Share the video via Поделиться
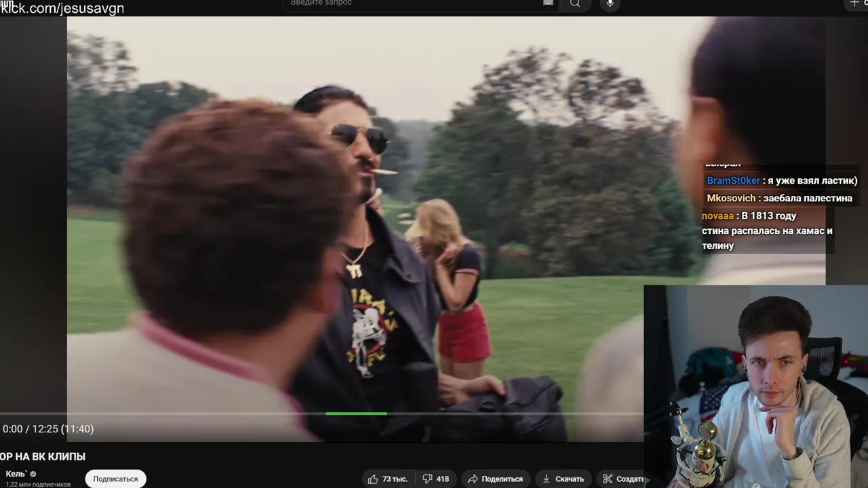Image resolution: width=868 pixels, height=488 pixels. [495, 479]
